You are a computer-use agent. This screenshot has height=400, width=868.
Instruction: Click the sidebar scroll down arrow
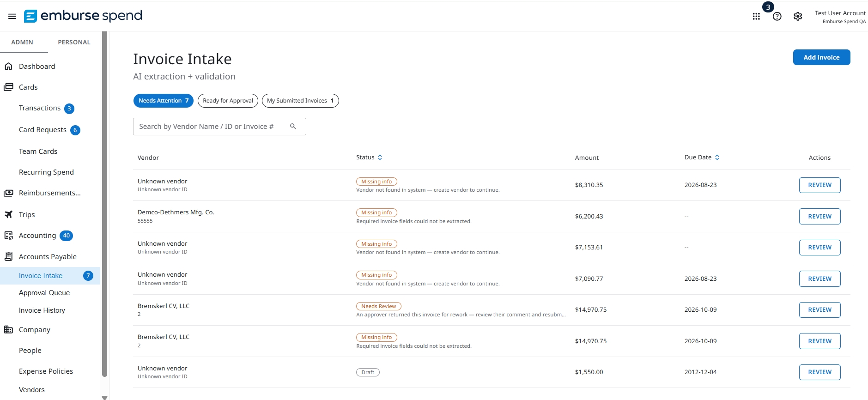[x=104, y=397]
